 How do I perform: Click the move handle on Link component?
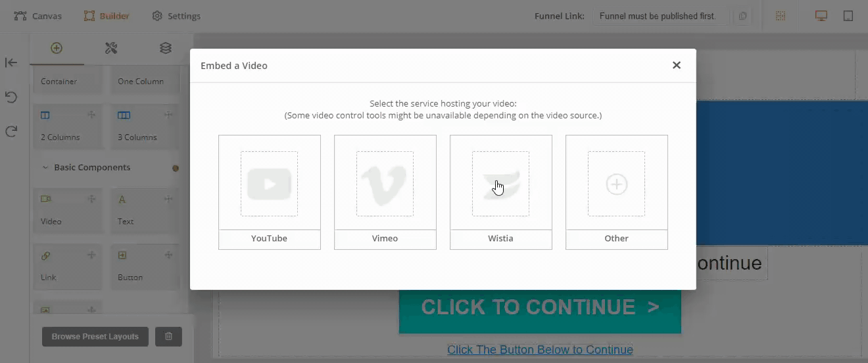click(91, 255)
